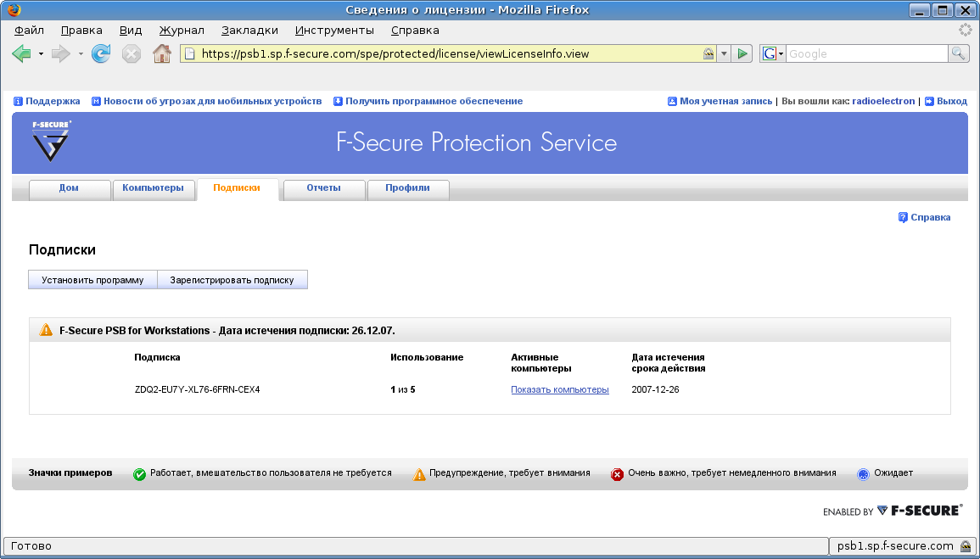Open the page Справка help link
980x559 pixels.
click(931, 217)
